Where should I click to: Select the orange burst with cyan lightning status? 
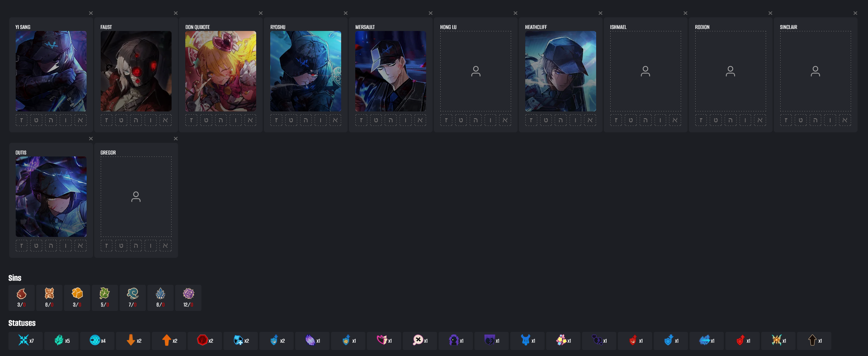tap(776, 340)
